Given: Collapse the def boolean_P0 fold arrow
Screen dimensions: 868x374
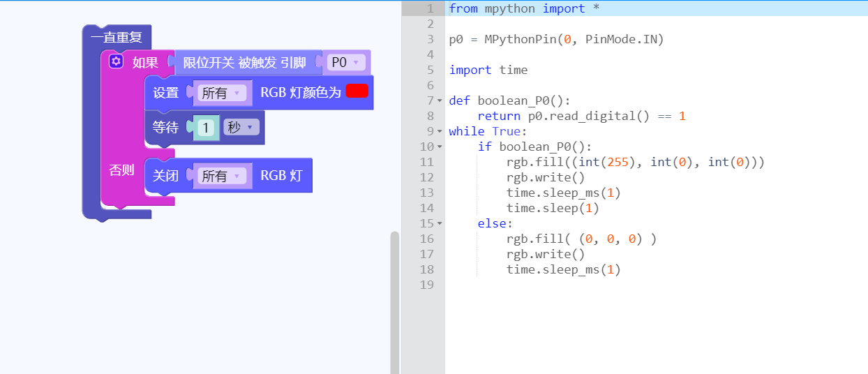Looking at the screenshot, I should 440,100.
